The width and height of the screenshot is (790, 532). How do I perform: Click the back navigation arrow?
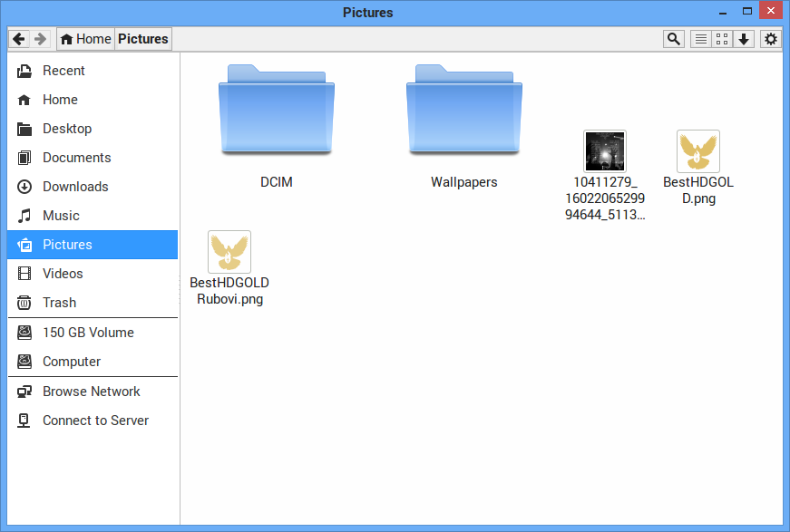[x=19, y=39]
